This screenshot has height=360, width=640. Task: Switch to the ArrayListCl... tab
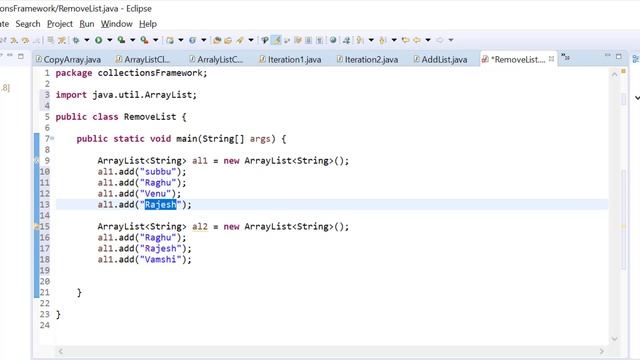[142, 60]
